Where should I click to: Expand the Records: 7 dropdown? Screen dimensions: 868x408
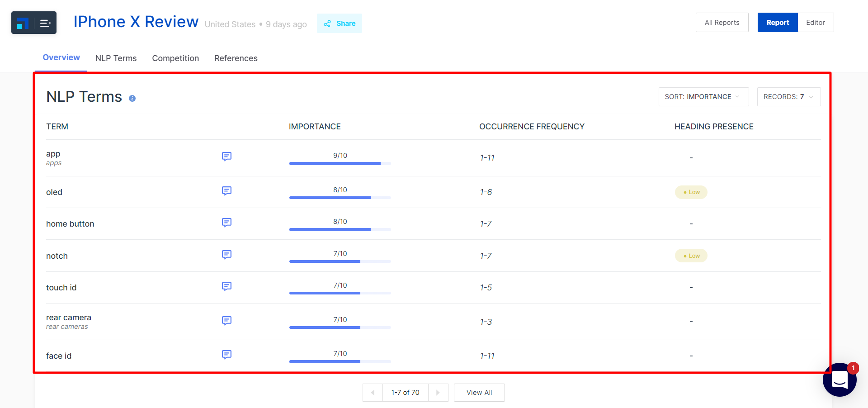click(x=789, y=97)
